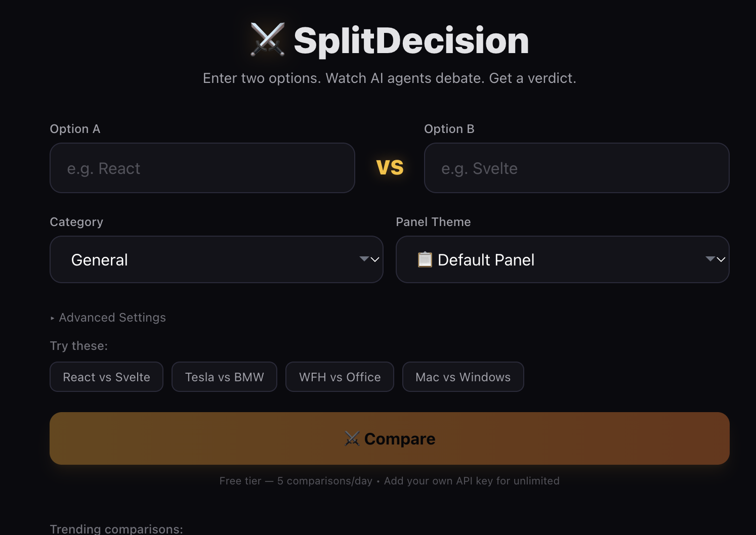Choose the WFH vs Office suggestion
This screenshot has height=535, width=756.
click(x=340, y=377)
